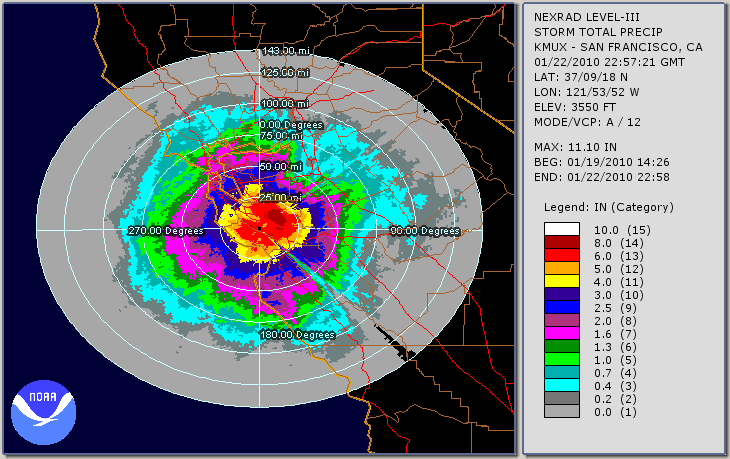
Task: Click the NOAA logo
Action: click(x=44, y=409)
